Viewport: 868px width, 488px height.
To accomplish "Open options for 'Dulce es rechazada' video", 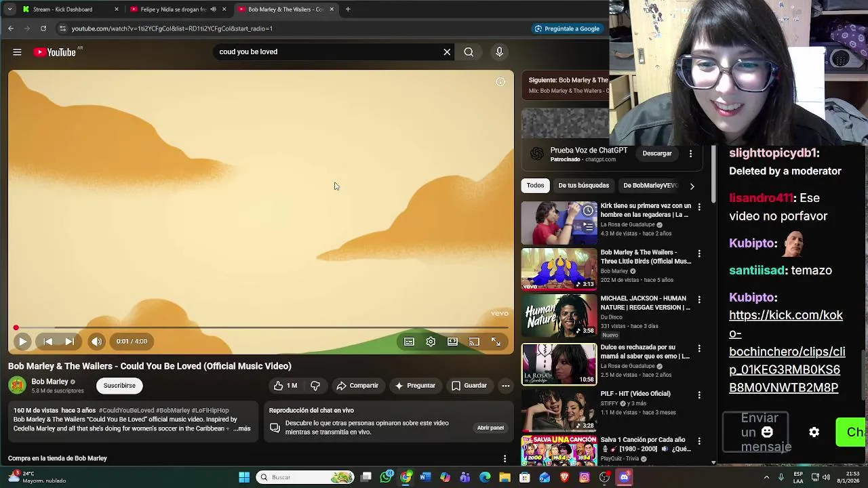I will 699,348.
